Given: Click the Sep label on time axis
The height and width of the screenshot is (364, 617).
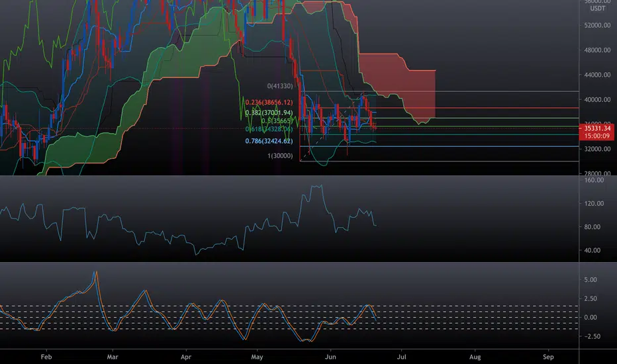Looking at the screenshot, I should click(x=548, y=357).
